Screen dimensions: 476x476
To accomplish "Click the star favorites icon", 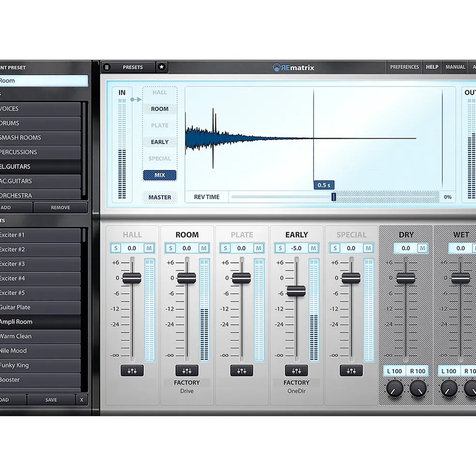I will point(162,67).
